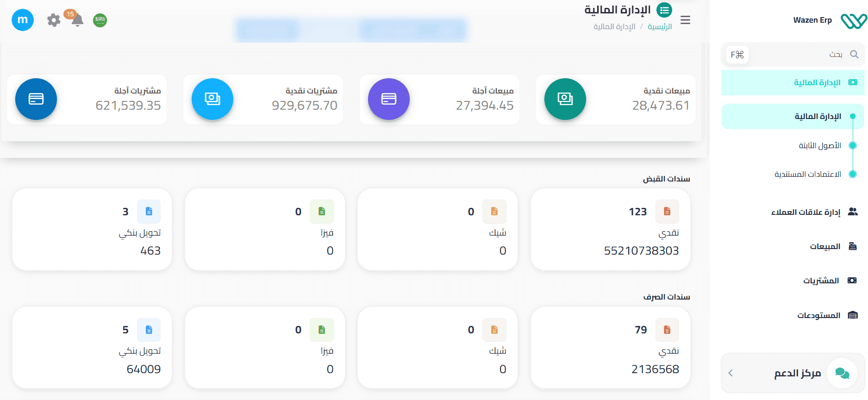Click the cash sales green circle icon
This screenshot has height=400, width=868.
pos(565,99)
